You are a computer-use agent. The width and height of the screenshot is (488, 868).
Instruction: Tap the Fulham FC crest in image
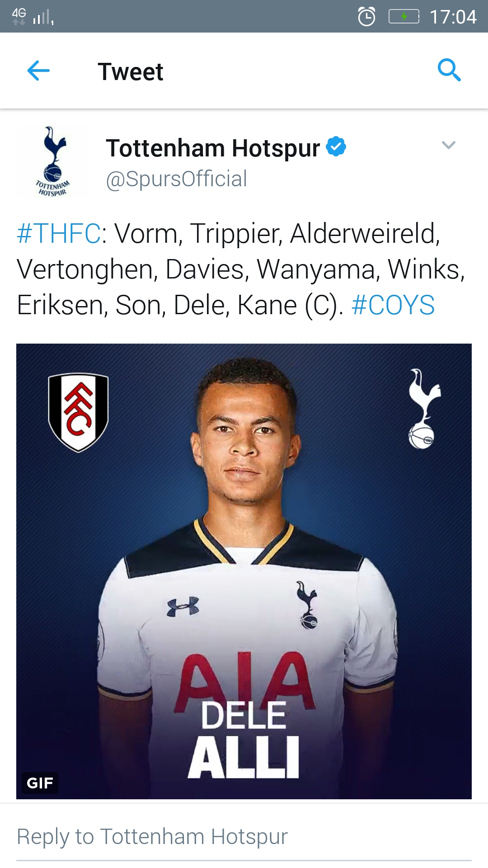[78, 412]
